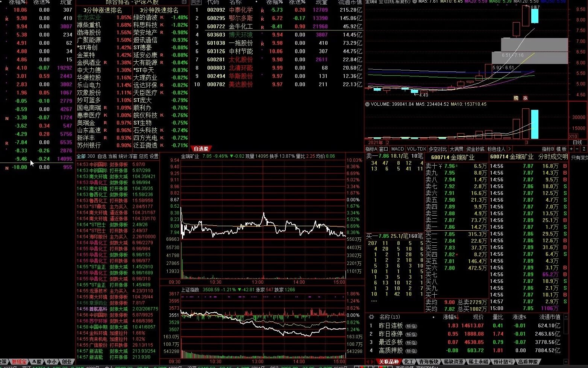Select the 资金抄底 indicator tab
Image resolution: width=588 pixels, height=368 pixels.
pos(475,149)
